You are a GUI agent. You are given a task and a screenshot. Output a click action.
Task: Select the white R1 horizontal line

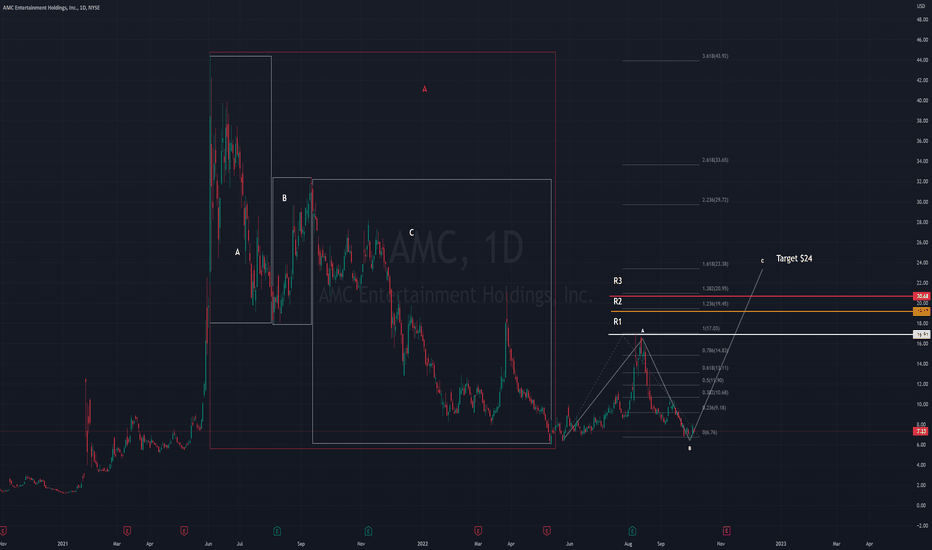pos(761,334)
